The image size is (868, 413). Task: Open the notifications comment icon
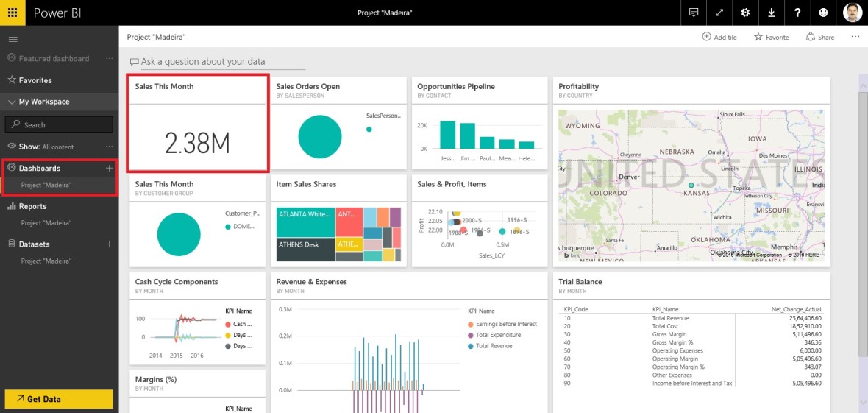point(693,13)
